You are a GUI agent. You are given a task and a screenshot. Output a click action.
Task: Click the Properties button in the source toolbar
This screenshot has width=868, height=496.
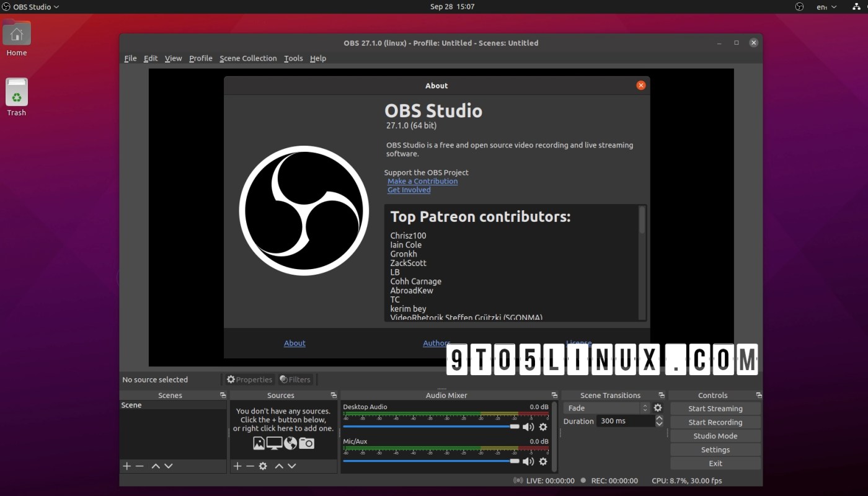click(x=249, y=379)
